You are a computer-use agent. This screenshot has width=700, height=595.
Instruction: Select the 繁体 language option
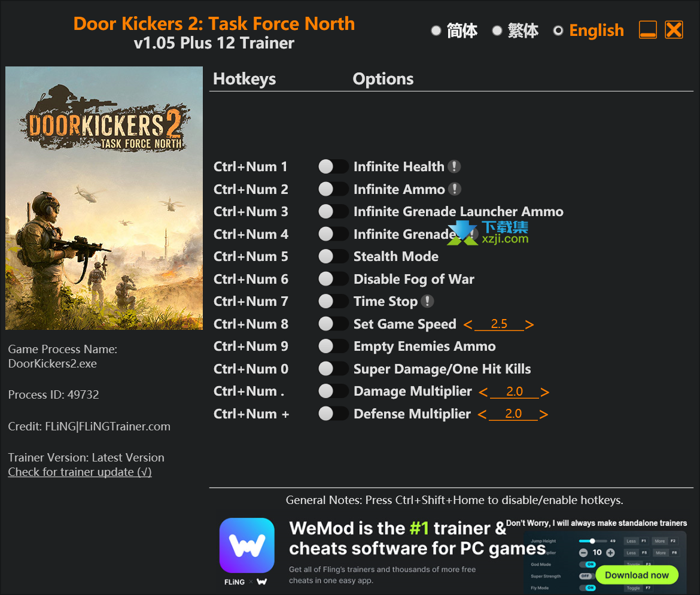(x=515, y=31)
